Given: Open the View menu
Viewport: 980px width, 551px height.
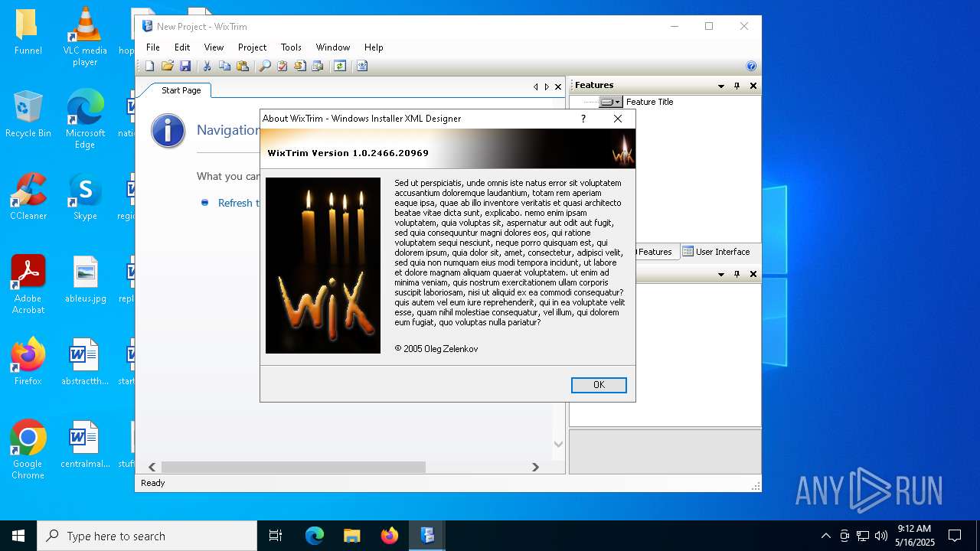Looking at the screenshot, I should (x=214, y=47).
